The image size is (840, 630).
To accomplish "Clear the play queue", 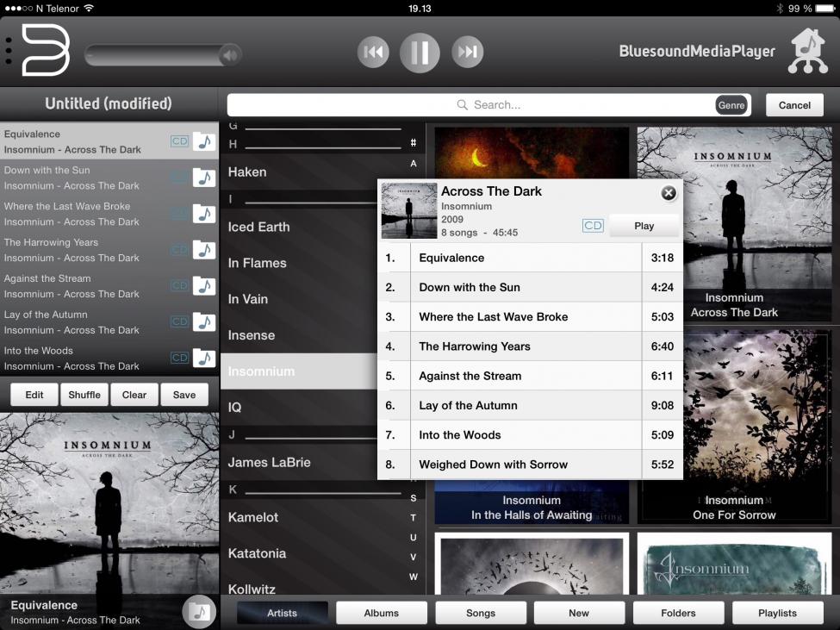I will click(134, 395).
